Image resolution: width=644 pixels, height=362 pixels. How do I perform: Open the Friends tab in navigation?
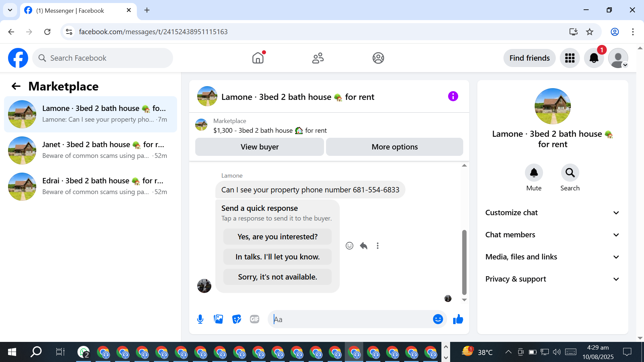[318, 58]
